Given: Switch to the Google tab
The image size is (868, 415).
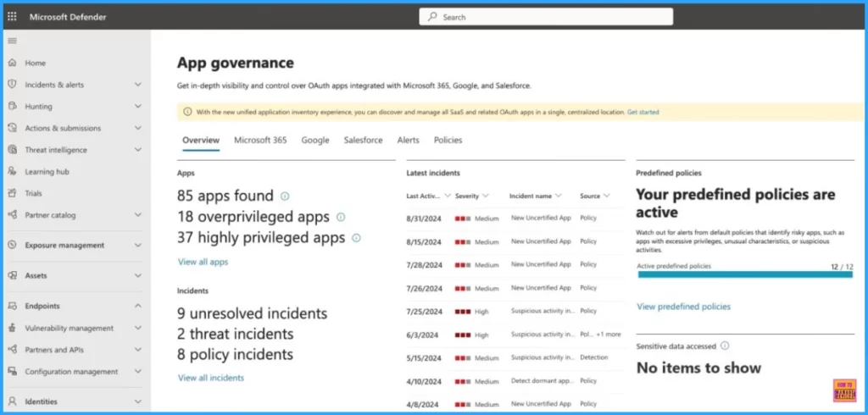Looking at the screenshot, I should (315, 141).
